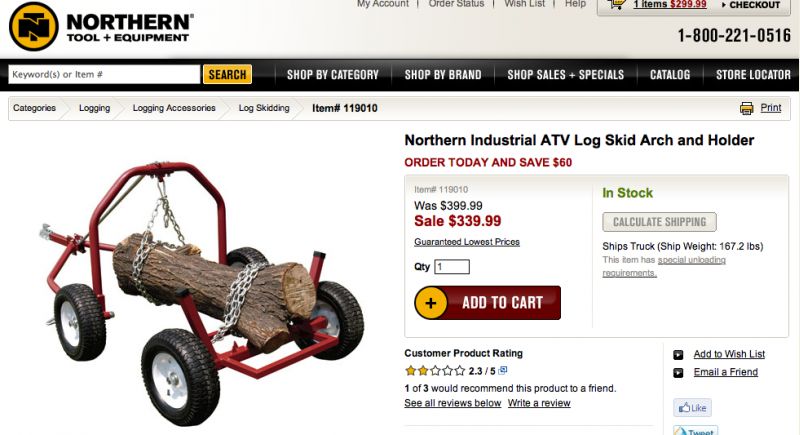The width and height of the screenshot is (800, 435).
Task: Click the star rating graphic
Action: coord(435,371)
